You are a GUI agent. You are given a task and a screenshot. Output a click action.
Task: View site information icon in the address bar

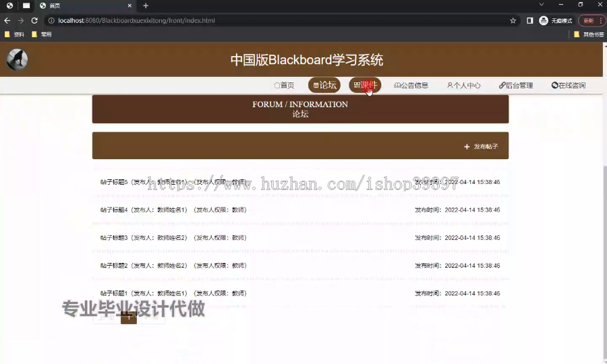click(51, 20)
